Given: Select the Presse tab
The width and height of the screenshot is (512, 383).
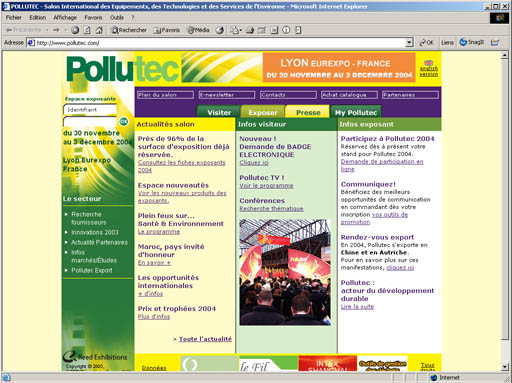Looking at the screenshot, I should [308, 112].
